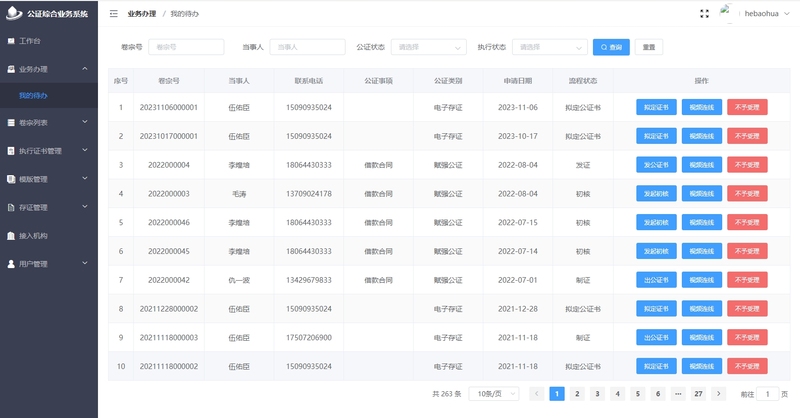
Task: Go to page 4
Action: pos(617,394)
